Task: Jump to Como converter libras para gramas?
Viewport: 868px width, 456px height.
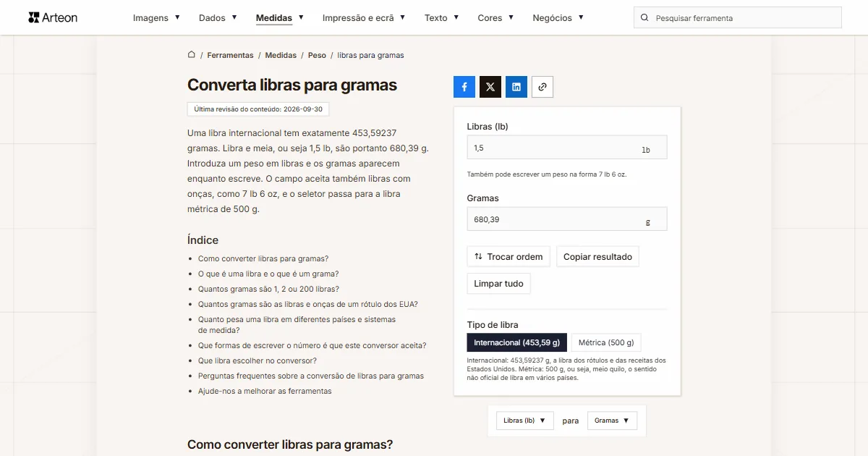Action: tap(263, 258)
